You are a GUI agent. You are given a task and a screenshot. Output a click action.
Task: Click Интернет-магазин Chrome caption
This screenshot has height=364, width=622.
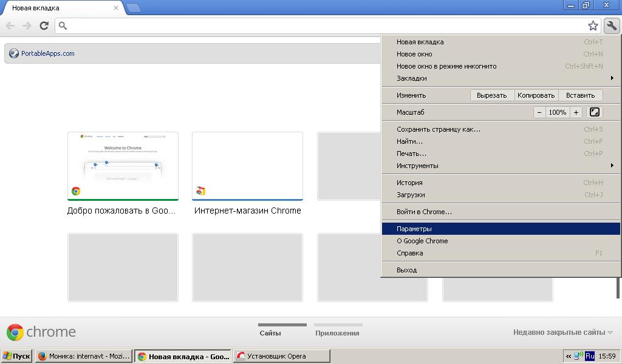(x=248, y=211)
